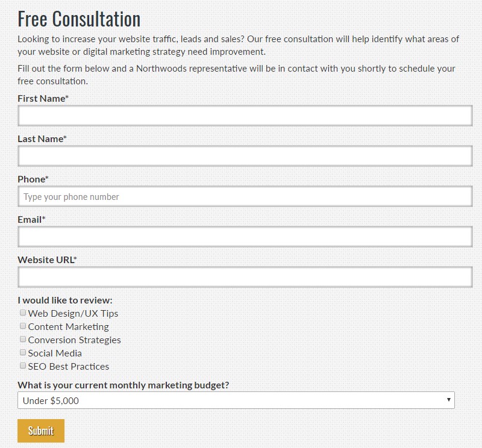This screenshot has width=482, height=448.
Task: Click the budget dropdown's arrow indicator
Action: point(449,400)
